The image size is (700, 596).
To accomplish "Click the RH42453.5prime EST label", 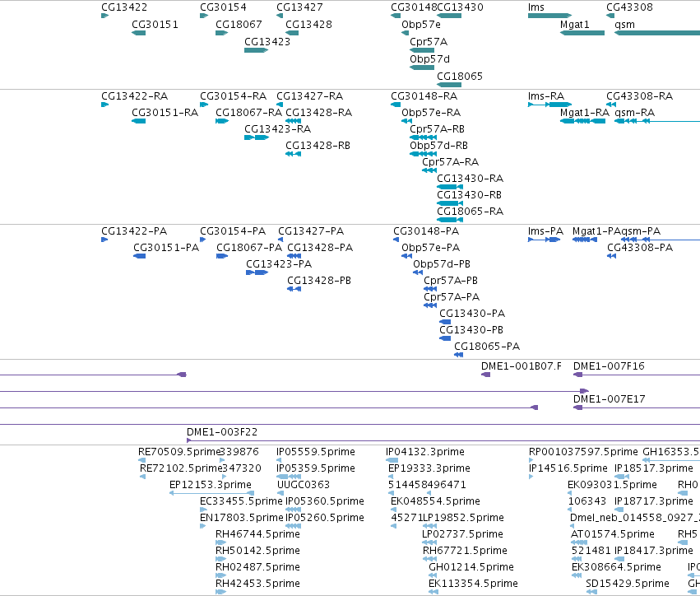I will 257,584.
